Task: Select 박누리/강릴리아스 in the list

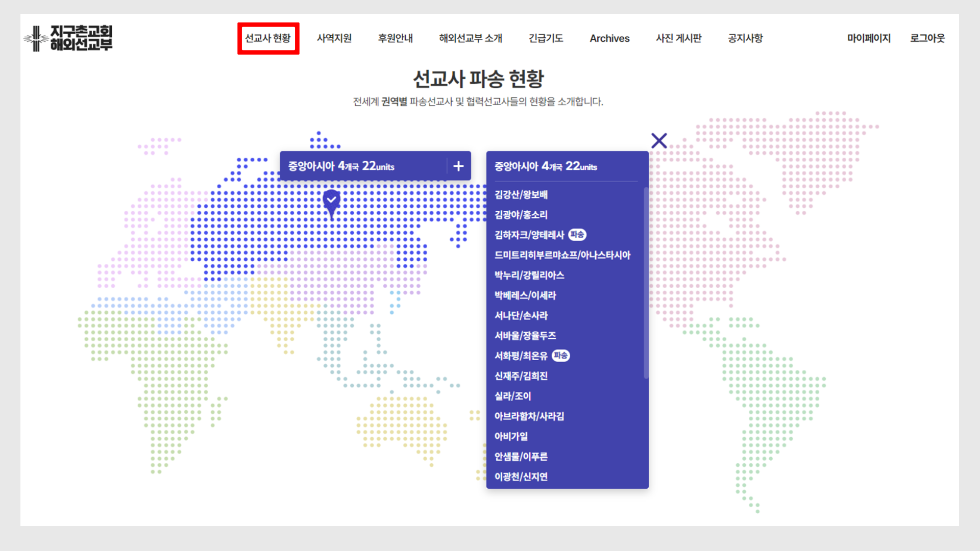Action: (529, 275)
